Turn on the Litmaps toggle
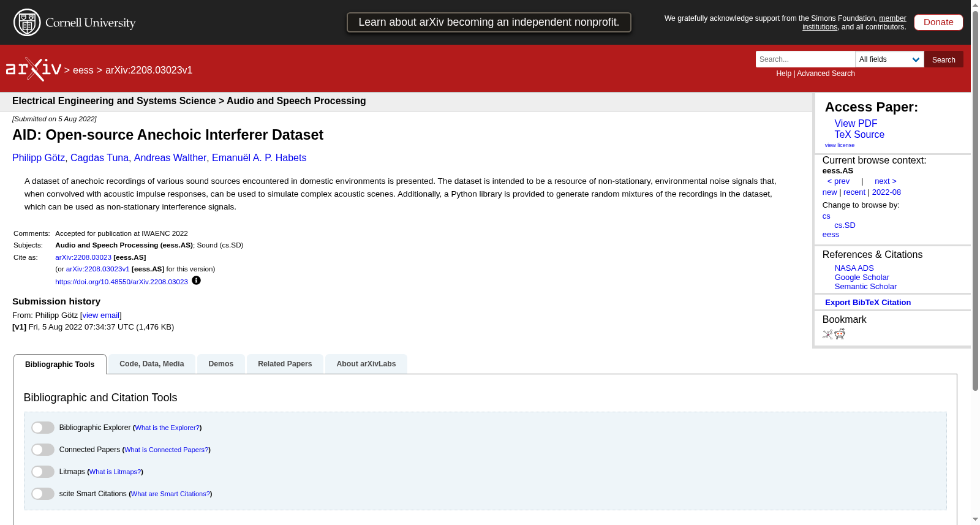This screenshot has height=525, width=980. tap(43, 472)
